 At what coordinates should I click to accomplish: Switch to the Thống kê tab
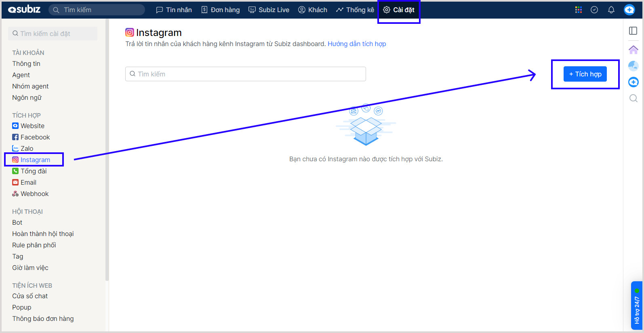click(355, 10)
